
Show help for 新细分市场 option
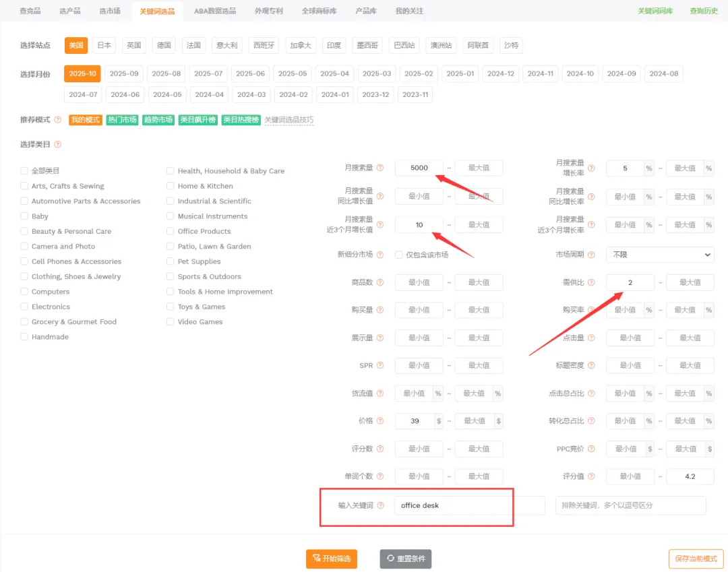pyautogui.click(x=380, y=255)
